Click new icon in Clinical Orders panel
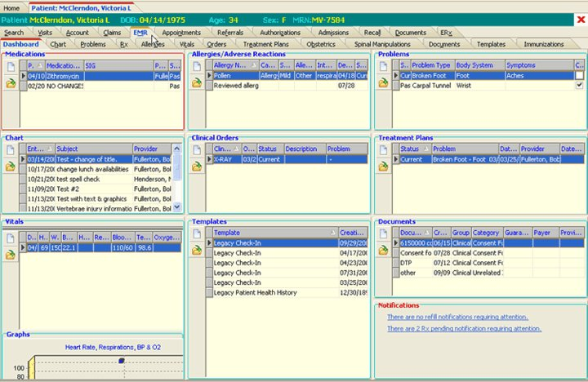This screenshot has width=588, height=382. click(x=197, y=149)
